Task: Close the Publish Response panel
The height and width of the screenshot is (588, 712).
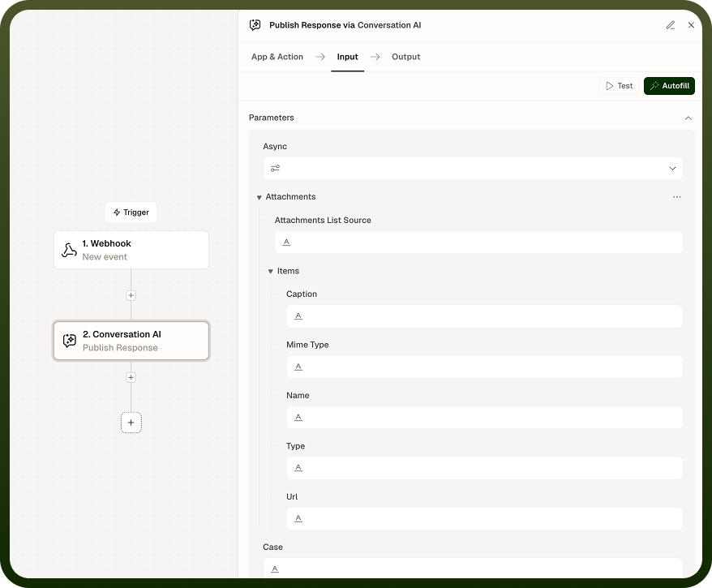Action: [691, 25]
